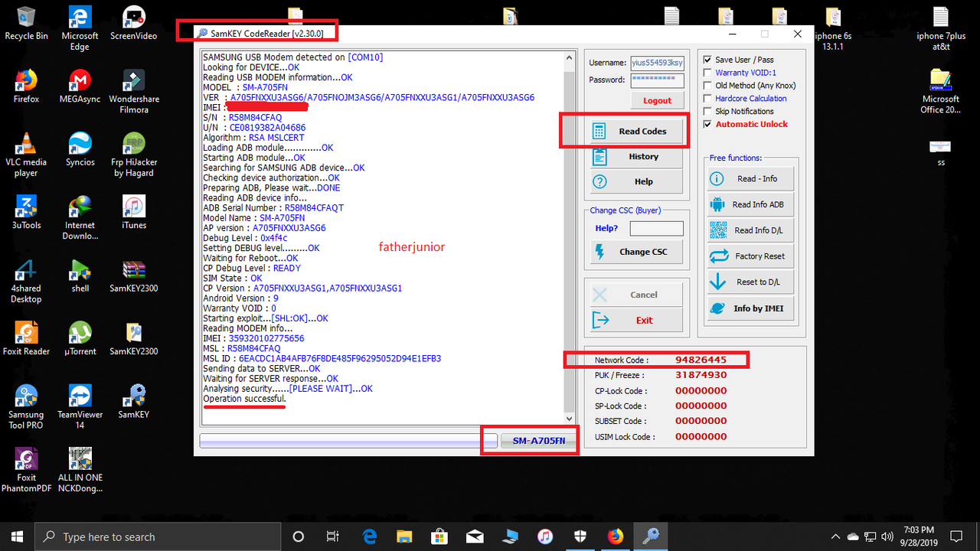
Task: Enable the Warranty VOID:1 checkbox
Action: [x=708, y=73]
